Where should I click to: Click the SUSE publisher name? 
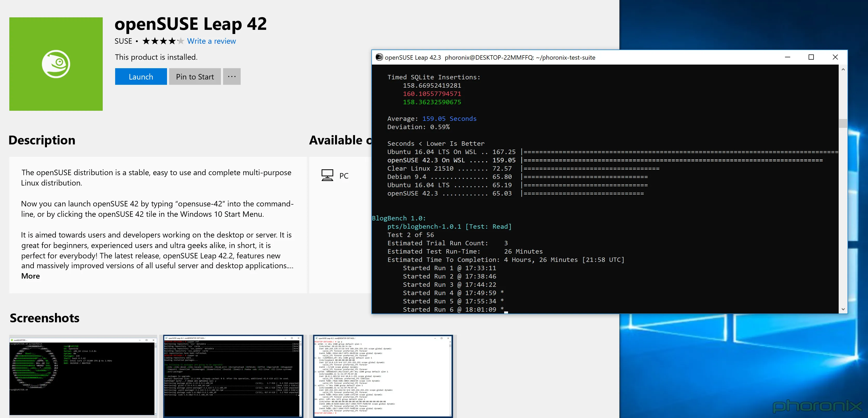coord(124,41)
